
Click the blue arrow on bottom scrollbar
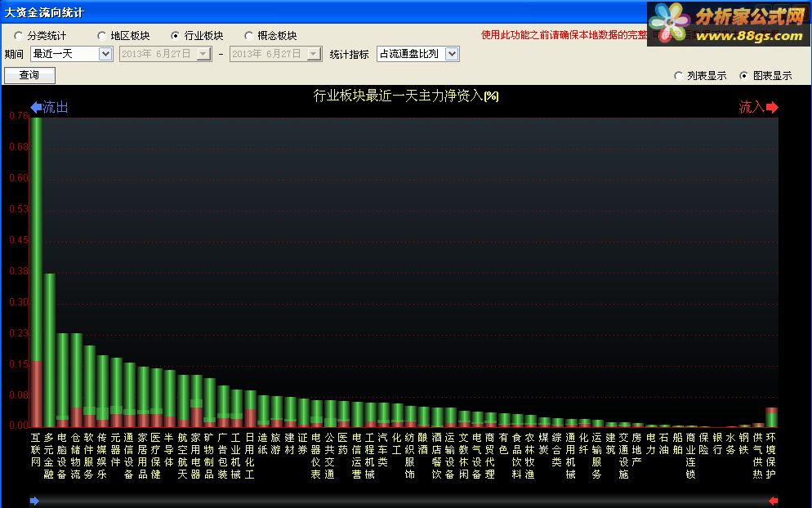pyautogui.click(x=34, y=501)
